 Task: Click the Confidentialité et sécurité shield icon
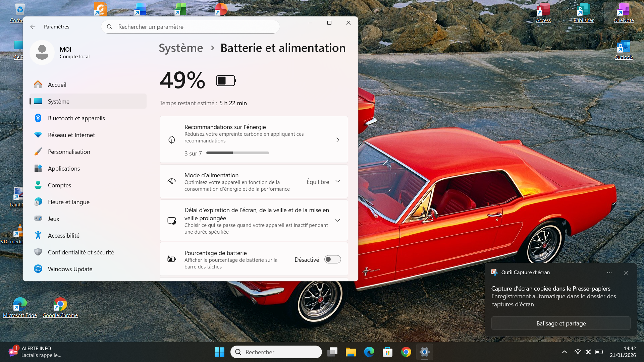point(38,252)
